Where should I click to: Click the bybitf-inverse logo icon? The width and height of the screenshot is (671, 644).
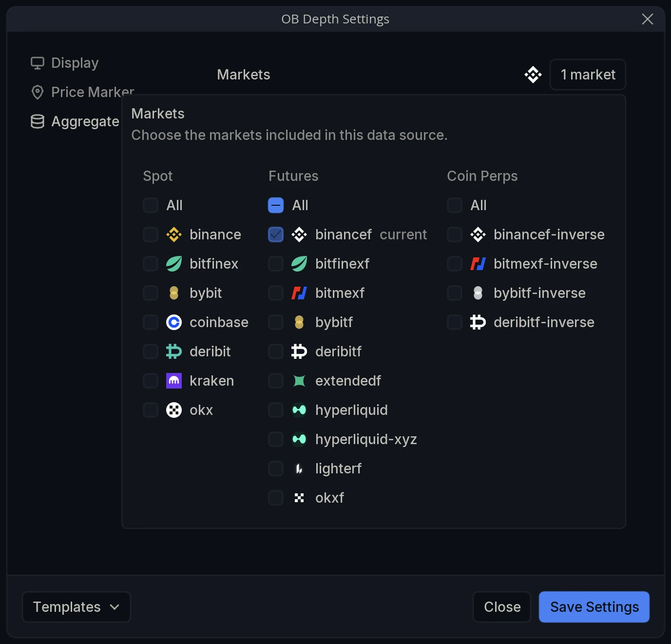478,293
